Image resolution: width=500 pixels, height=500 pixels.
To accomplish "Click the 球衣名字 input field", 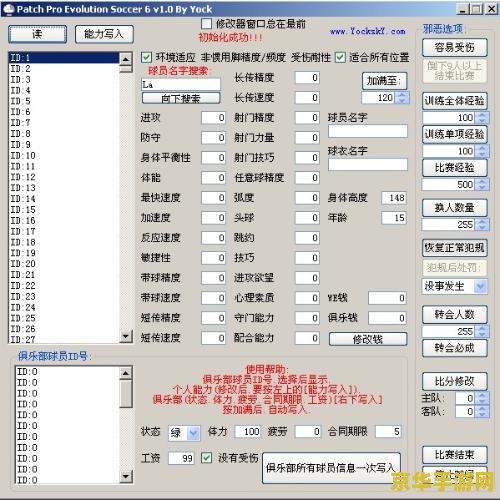I will pos(368,164).
